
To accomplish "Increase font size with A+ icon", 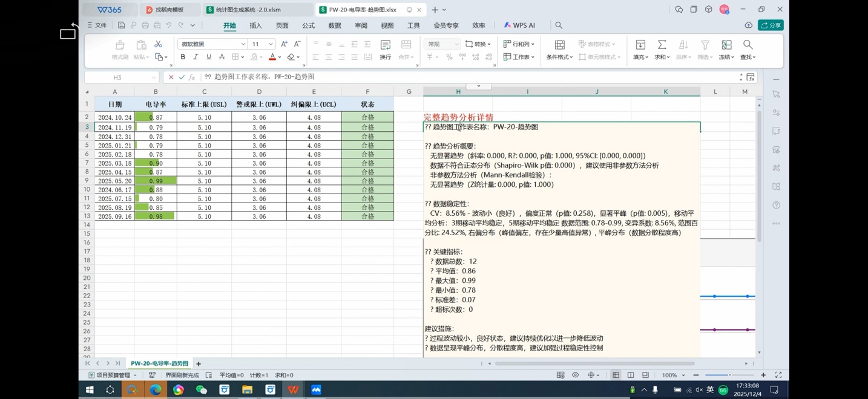I will coord(284,44).
